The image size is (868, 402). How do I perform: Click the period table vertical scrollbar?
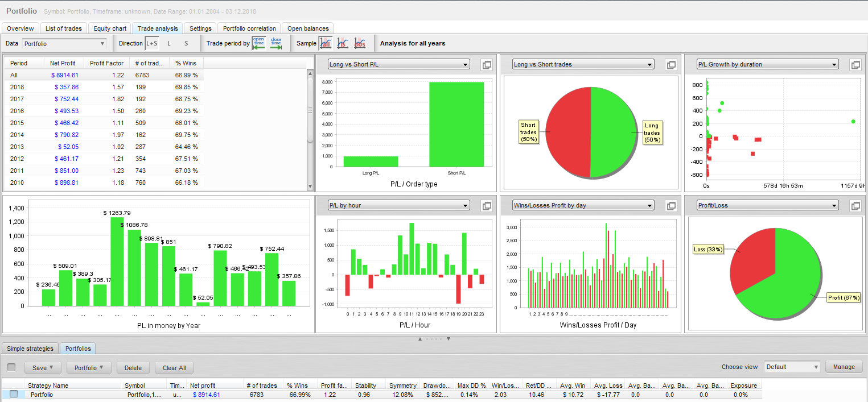(310, 110)
